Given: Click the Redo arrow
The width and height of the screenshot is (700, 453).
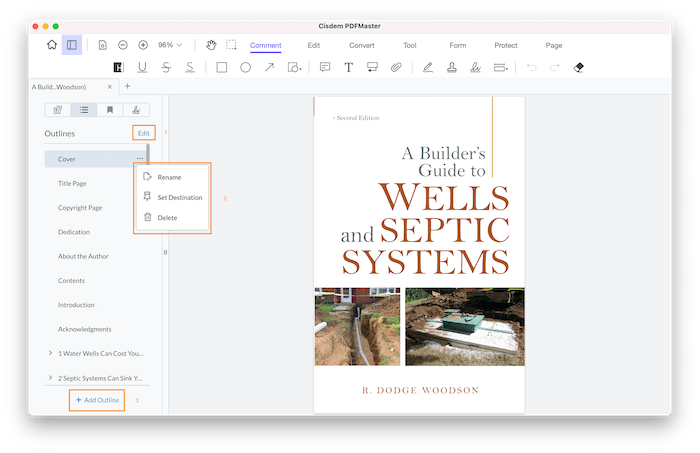Looking at the screenshot, I should (555, 67).
